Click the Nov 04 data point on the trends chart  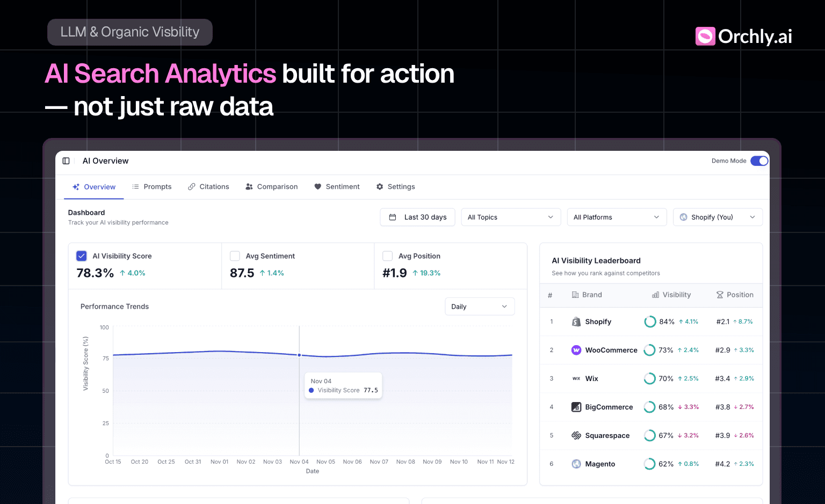(299, 355)
